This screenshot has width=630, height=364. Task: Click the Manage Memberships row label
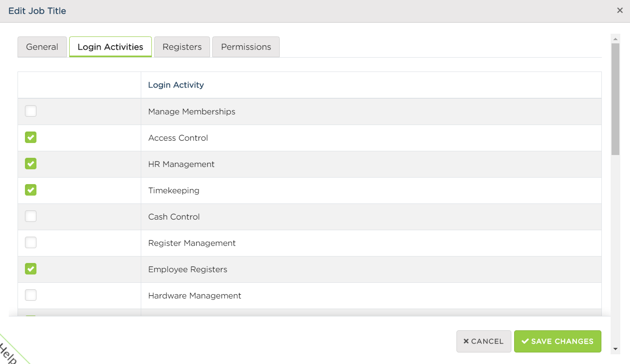click(192, 112)
